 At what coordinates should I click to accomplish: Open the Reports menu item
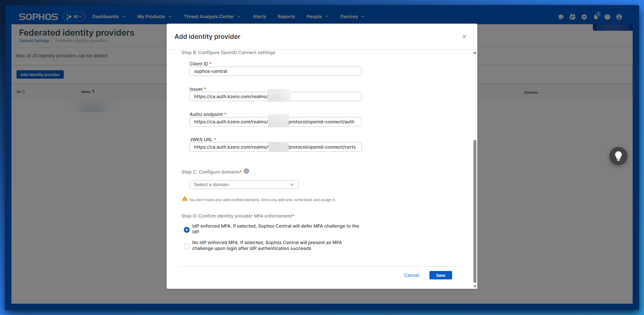[286, 17]
